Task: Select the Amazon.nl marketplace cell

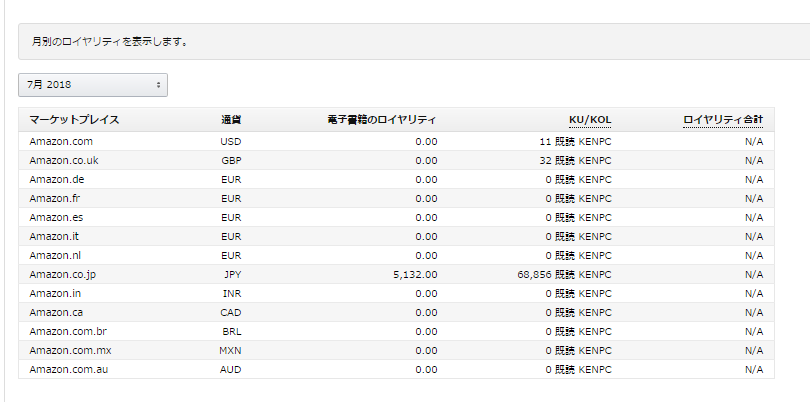Action: click(x=55, y=256)
